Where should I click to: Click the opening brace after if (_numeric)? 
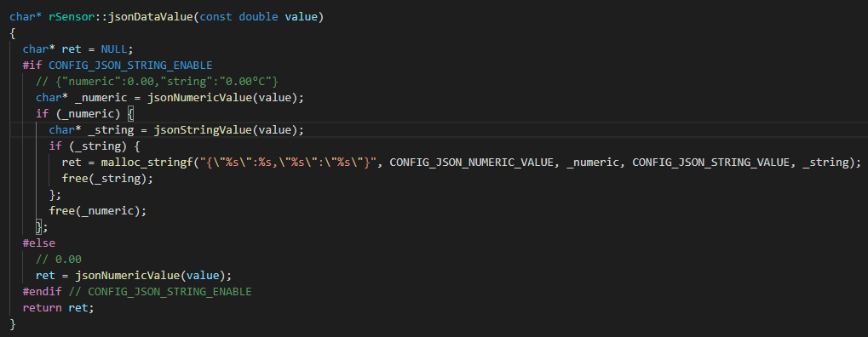130,114
